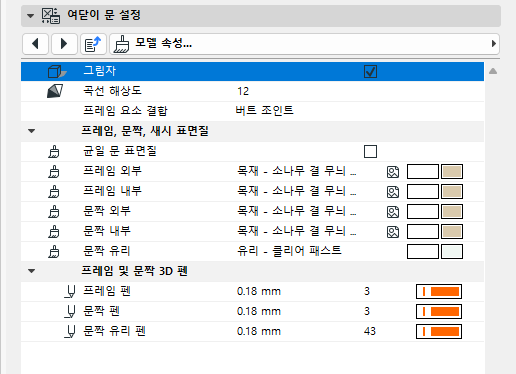Click the 곡선 해상도 icon
Screen dimensions: 516x374
point(55,91)
